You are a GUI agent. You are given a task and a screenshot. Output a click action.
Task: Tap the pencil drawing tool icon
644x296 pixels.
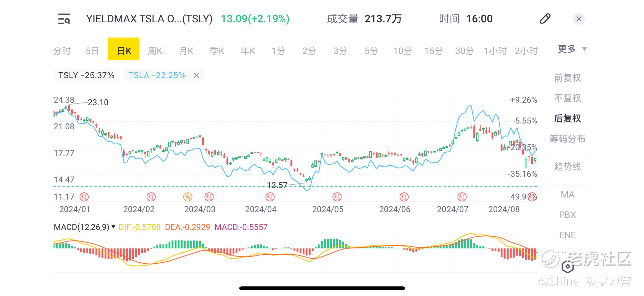[x=545, y=19]
